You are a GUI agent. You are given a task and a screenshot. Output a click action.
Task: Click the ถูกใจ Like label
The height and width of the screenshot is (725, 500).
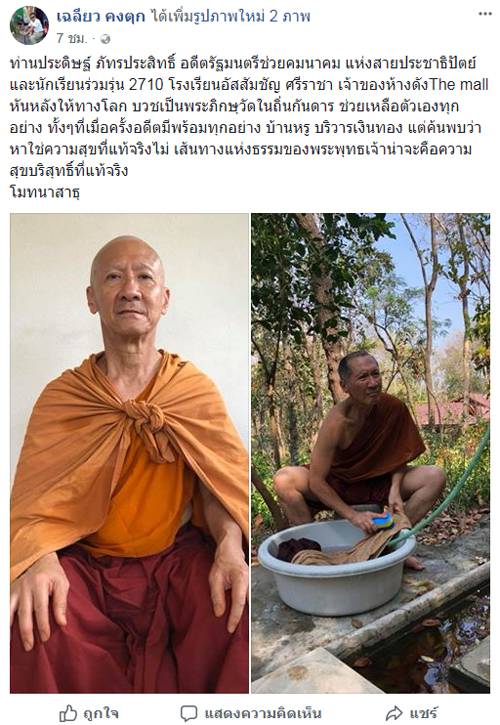(99, 713)
